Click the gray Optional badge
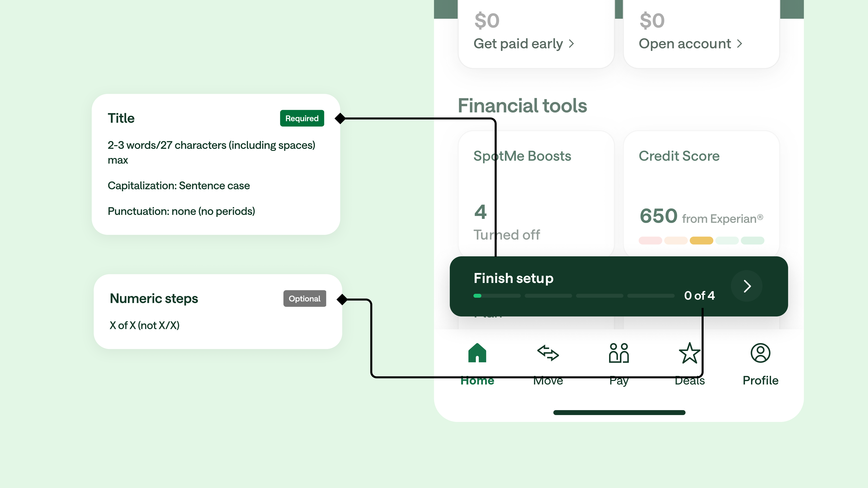 305,298
